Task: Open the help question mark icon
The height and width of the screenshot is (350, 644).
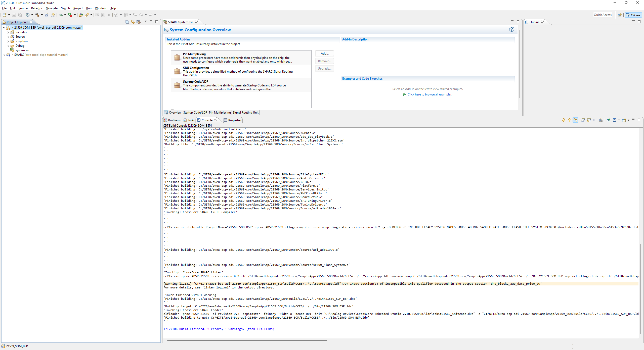Action: [x=511, y=29]
